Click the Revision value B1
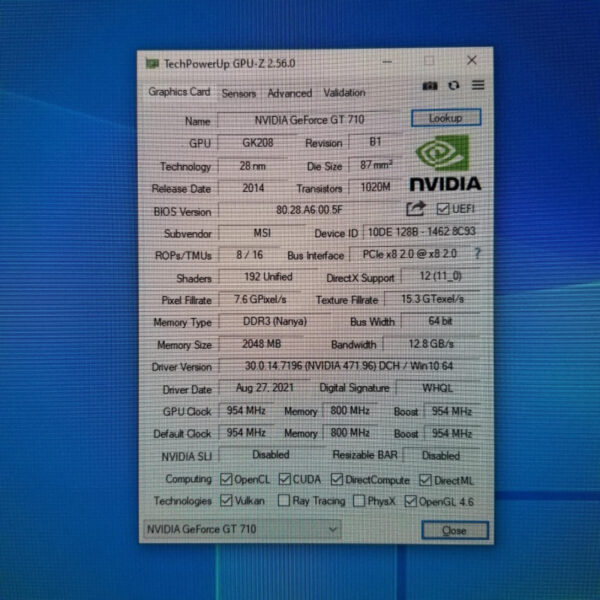This screenshot has height=600, width=600. tap(375, 142)
